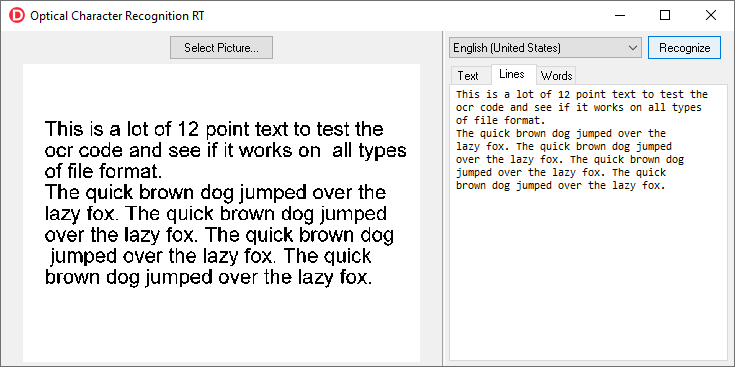Screen dimensions: 735x367
Task: Click result line 'jumped over the lazy fox. The quick'
Action: [561, 172]
